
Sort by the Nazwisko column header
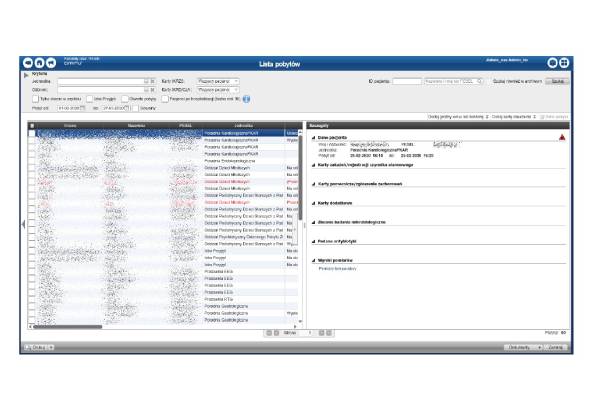[x=136, y=126]
